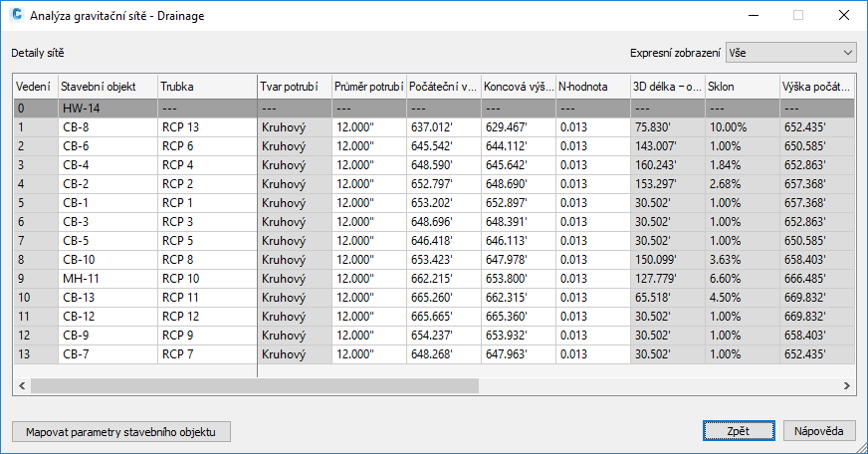Click the RCP 9 pipe cell
The height and width of the screenshot is (454, 868).
[x=208, y=335]
